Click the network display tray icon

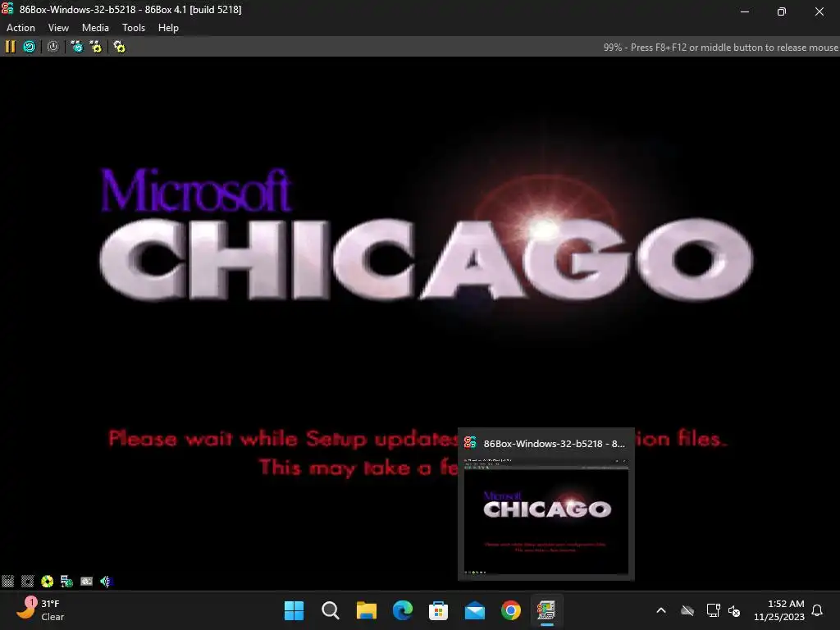tap(713, 610)
